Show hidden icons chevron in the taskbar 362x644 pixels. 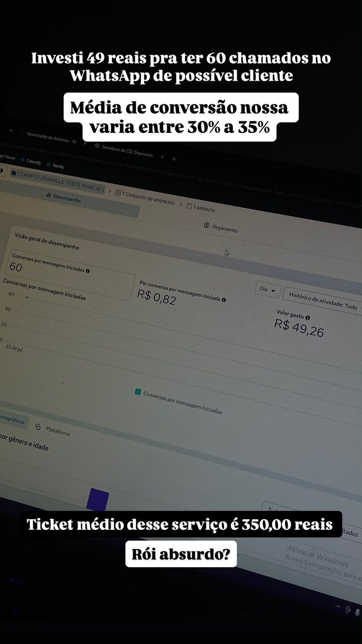pyautogui.click(x=338, y=607)
